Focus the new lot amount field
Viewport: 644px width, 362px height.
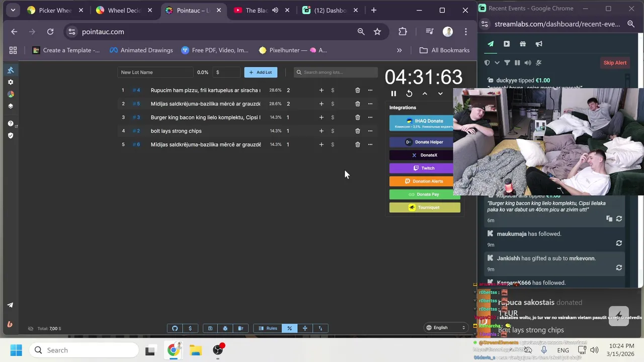(226, 72)
